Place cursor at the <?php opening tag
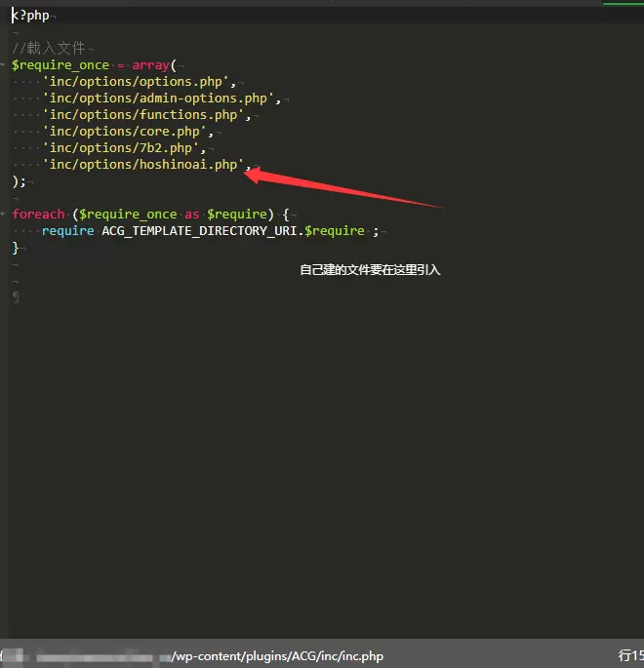Screen dimensions: 644x668 click(x=30, y=16)
